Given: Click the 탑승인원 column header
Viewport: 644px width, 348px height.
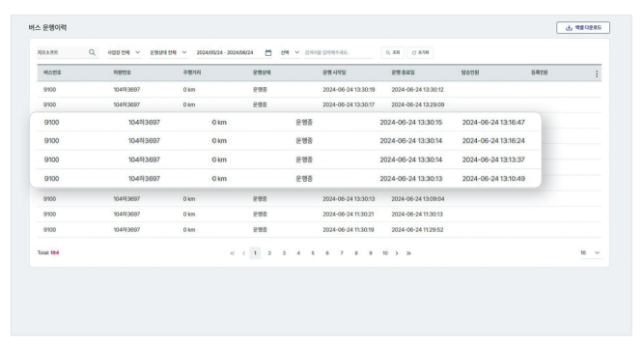Looking at the screenshot, I should pyautogui.click(x=470, y=72).
